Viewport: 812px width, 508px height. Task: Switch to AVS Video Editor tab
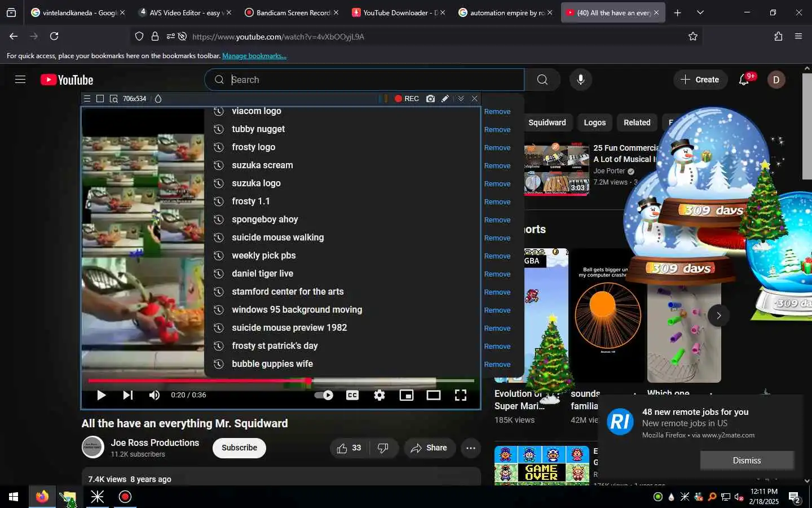coord(185,12)
